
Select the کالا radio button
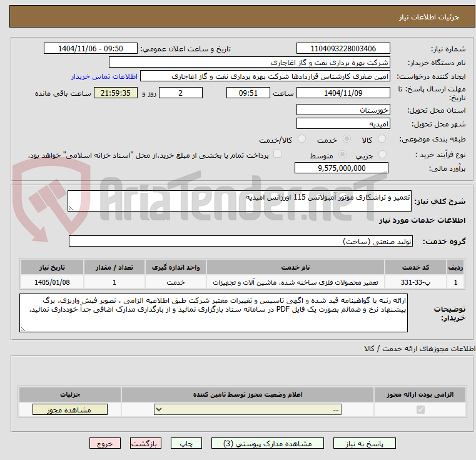382,139
